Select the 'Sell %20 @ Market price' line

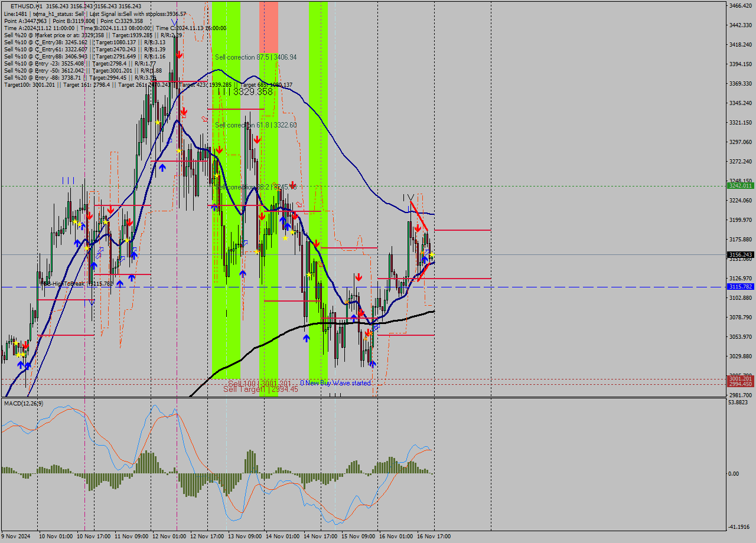[93, 35]
